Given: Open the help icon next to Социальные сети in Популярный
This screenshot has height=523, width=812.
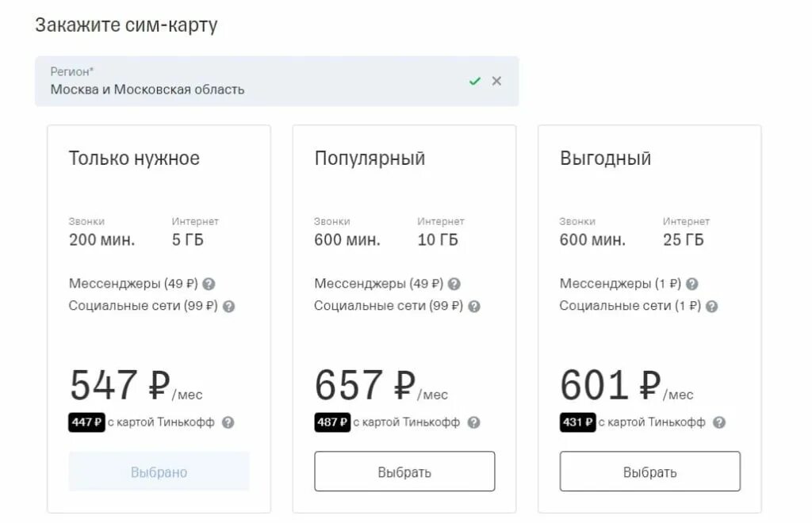Looking at the screenshot, I should tap(474, 306).
